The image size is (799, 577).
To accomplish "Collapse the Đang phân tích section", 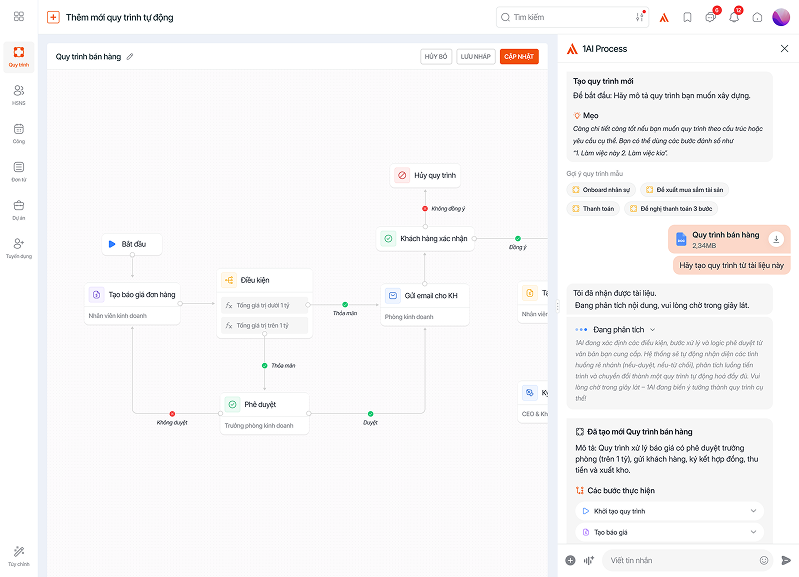I will pyautogui.click(x=653, y=329).
